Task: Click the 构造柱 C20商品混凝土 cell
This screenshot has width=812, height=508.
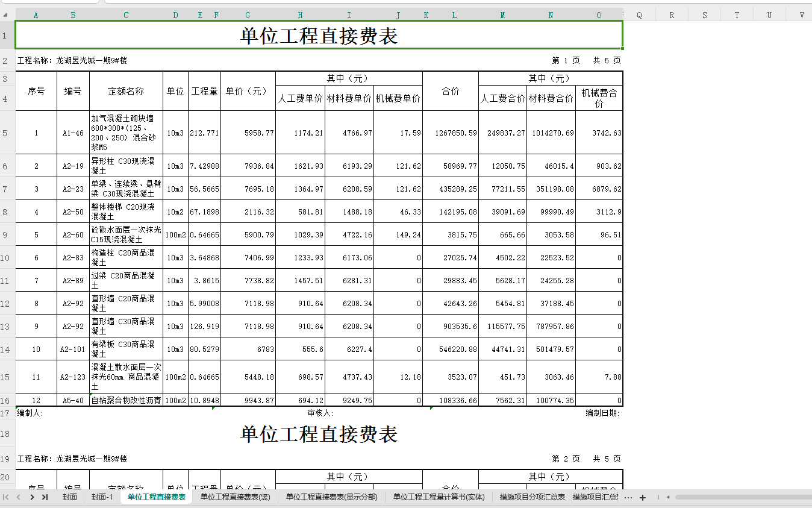Action: click(x=126, y=258)
